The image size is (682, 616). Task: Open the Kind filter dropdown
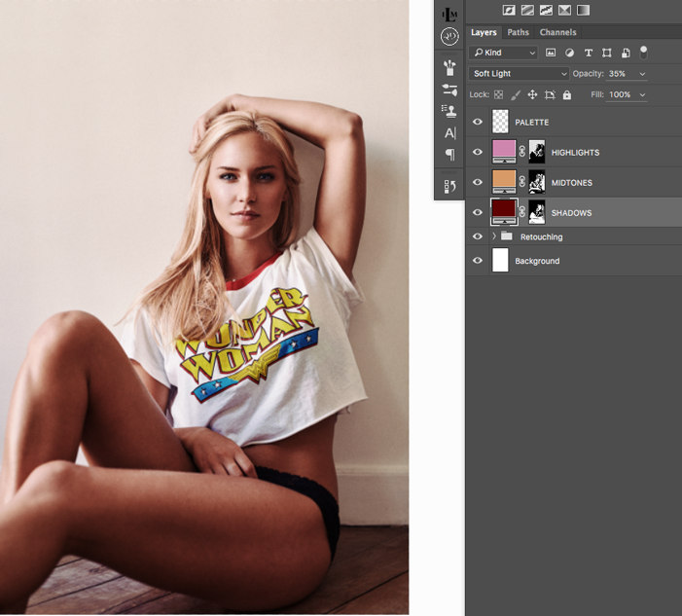pyautogui.click(x=503, y=53)
